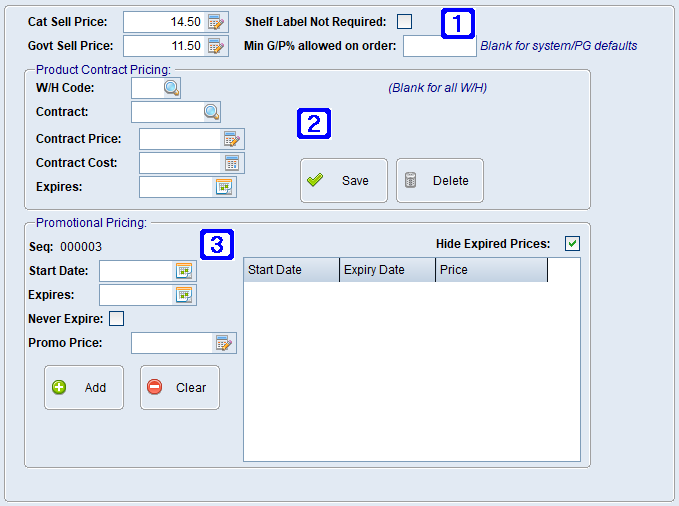Sort by the Expiry Date column header
The width and height of the screenshot is (679, 506).
(387, 270)
